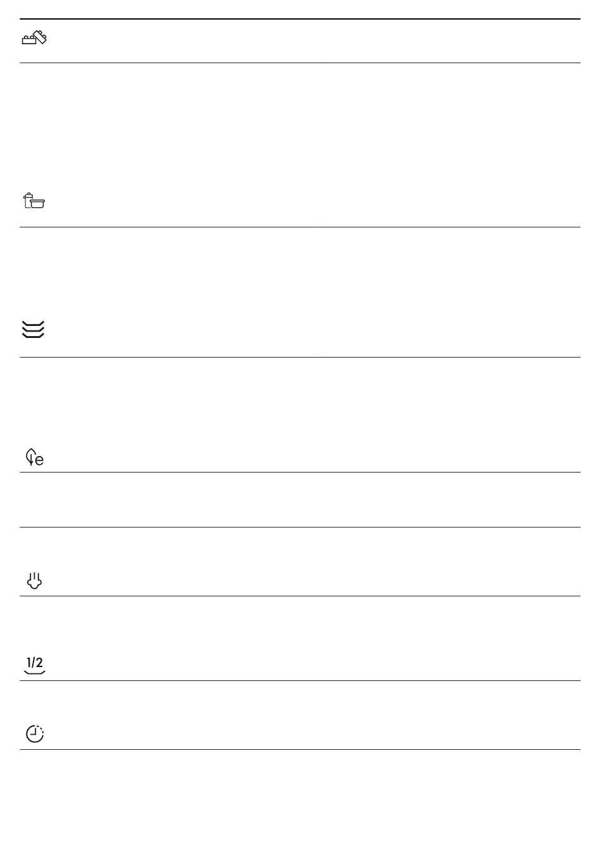The height and width of the screenshot is (868, 600).
Task: Click divider line directly above steam icon row
Action: tap(300, 527)
